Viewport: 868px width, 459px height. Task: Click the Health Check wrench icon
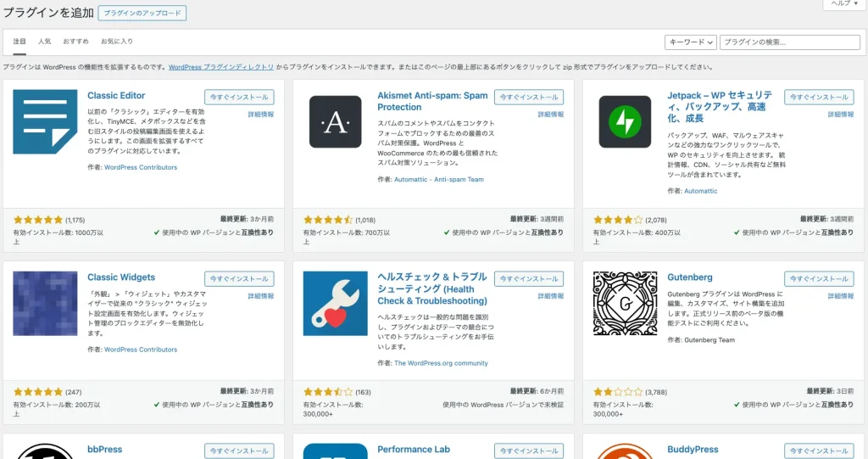point(335,303)
